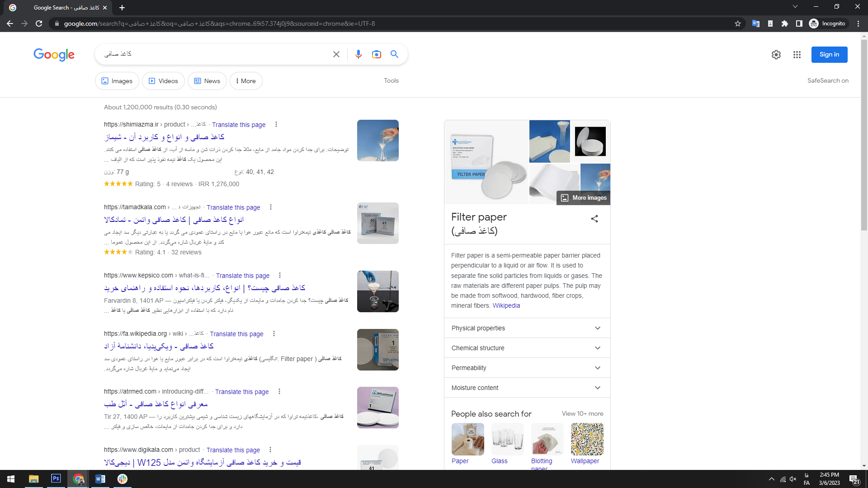Open the More search filters dropdown
Image resolution: width=868 pixels, height=488 pixels.
[246, 81]
